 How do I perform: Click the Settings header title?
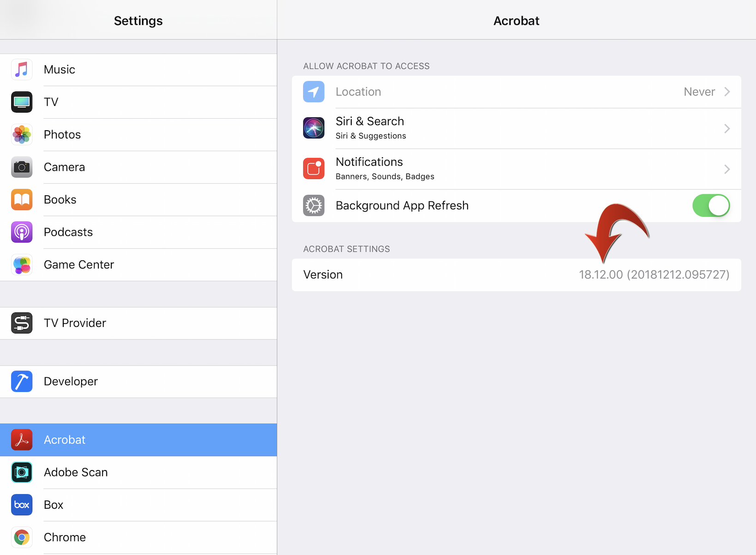pyautogui.click(x=138, y=21)
